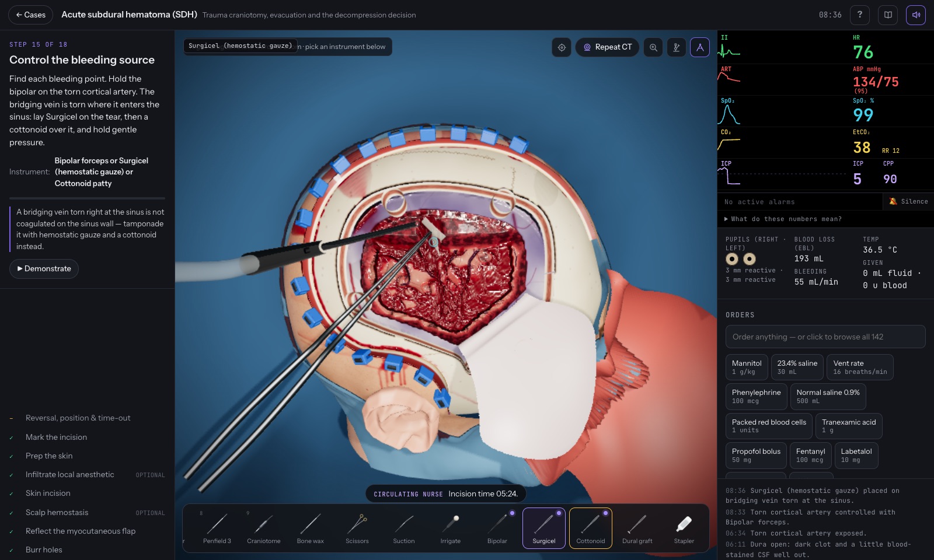Click the 'Incision time 05:24' nurse message

(446, 494)
